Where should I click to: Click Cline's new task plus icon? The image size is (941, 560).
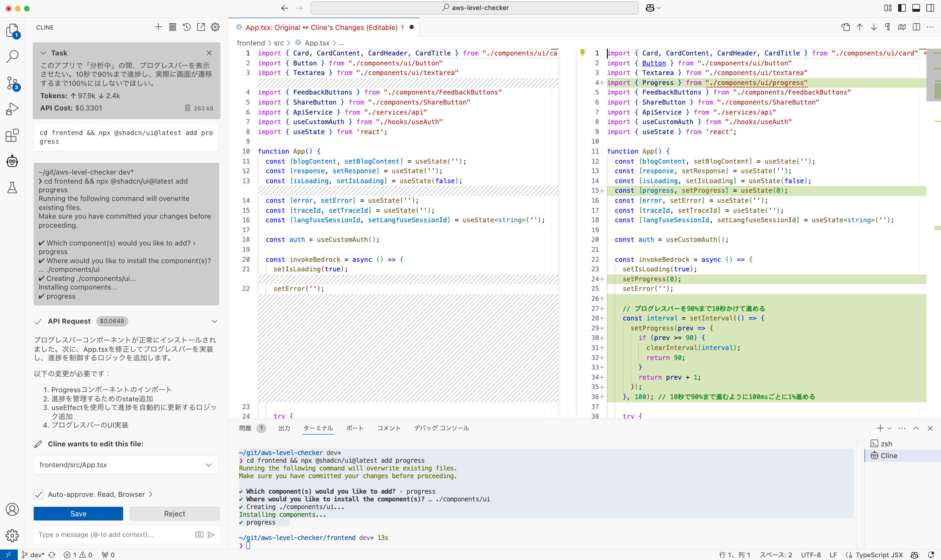point(158,27)
